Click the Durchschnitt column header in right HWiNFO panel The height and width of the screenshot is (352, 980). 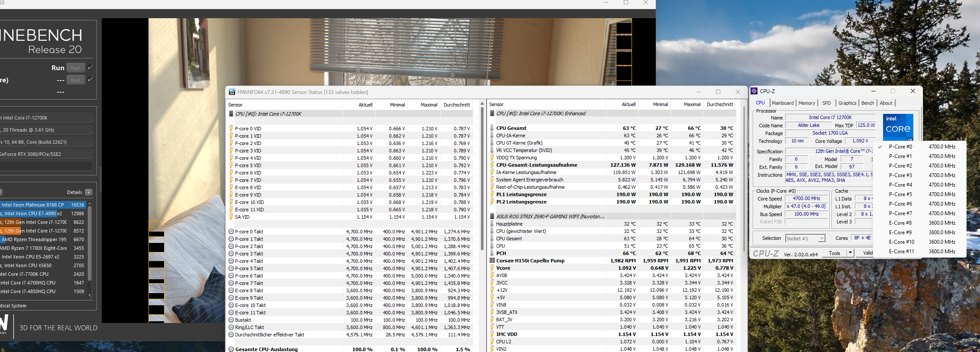tap(720, 104)
